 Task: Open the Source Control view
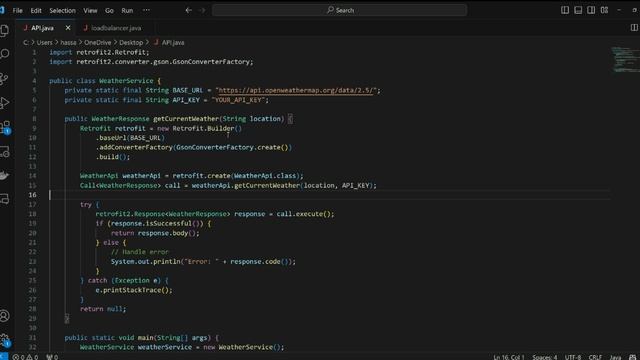(4, 78)
